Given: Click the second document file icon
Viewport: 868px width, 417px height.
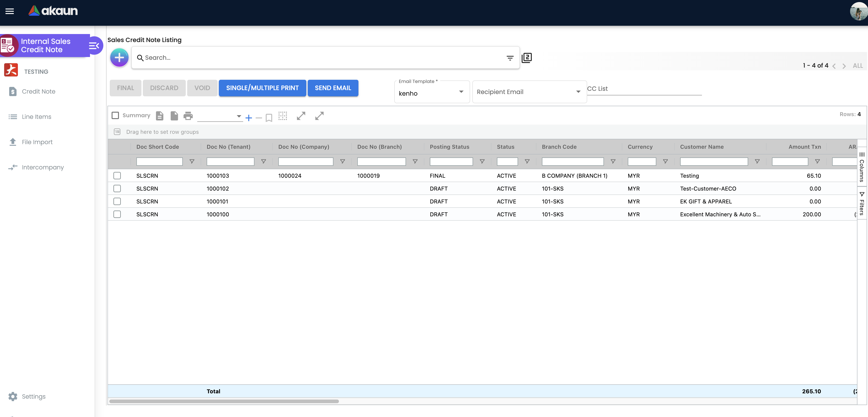Looking at the screenshot, I should (x=174, y=116).
